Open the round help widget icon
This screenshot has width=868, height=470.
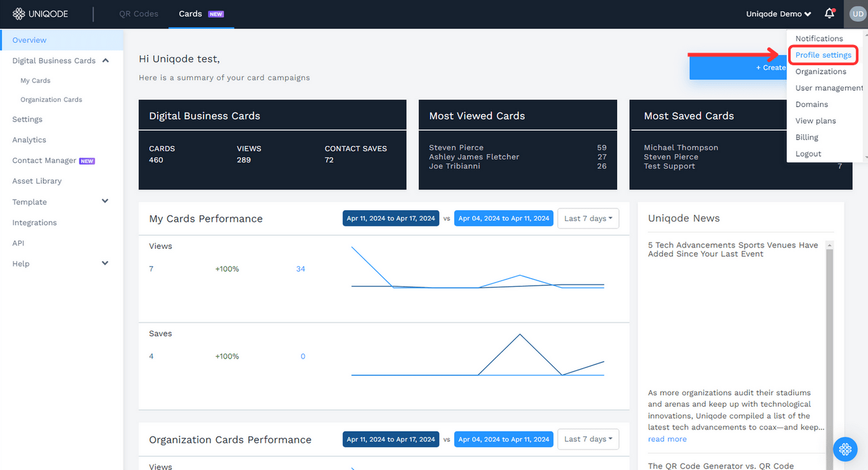coord(845,449)
